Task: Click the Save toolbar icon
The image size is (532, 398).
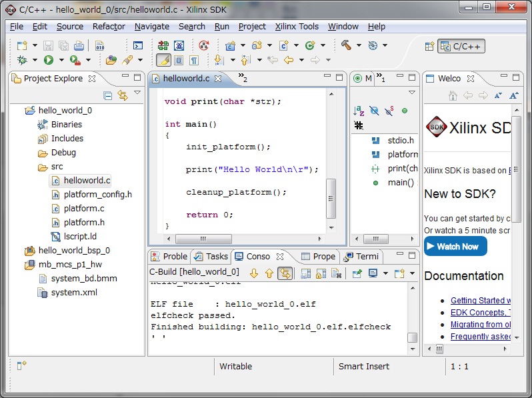Action: tap(48, 45)
